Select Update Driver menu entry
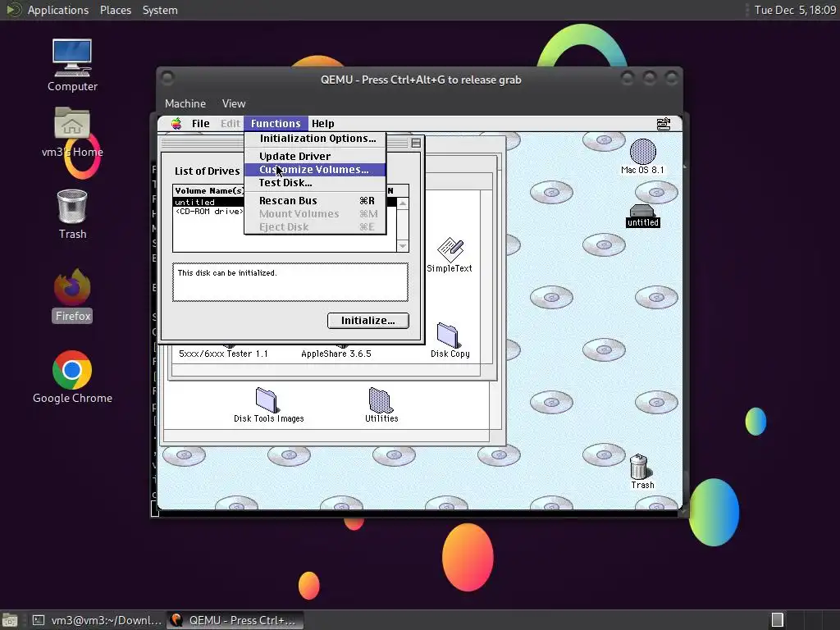 tap(315, 157)
